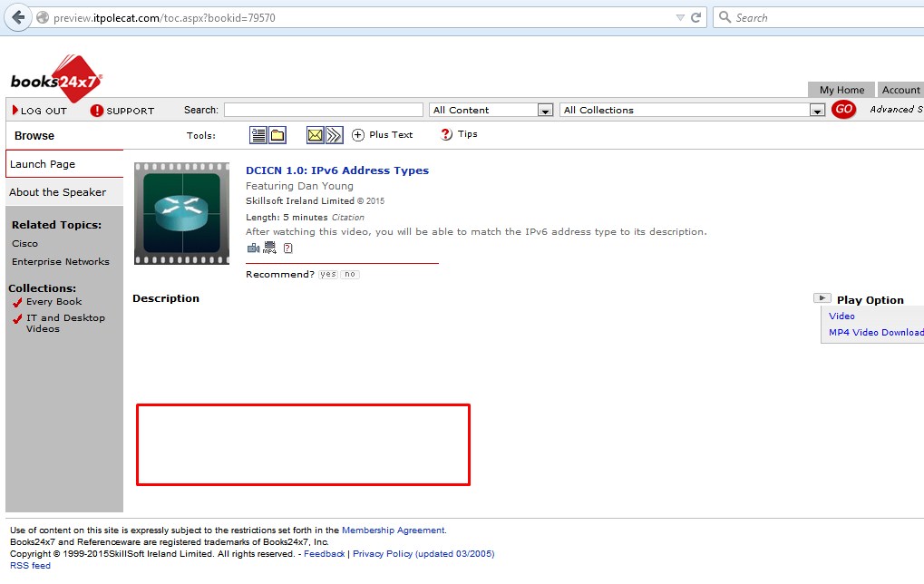The height and width of the screenshot is (584, 924).
Task: Click the MP4 film icon
Action: 269,248
